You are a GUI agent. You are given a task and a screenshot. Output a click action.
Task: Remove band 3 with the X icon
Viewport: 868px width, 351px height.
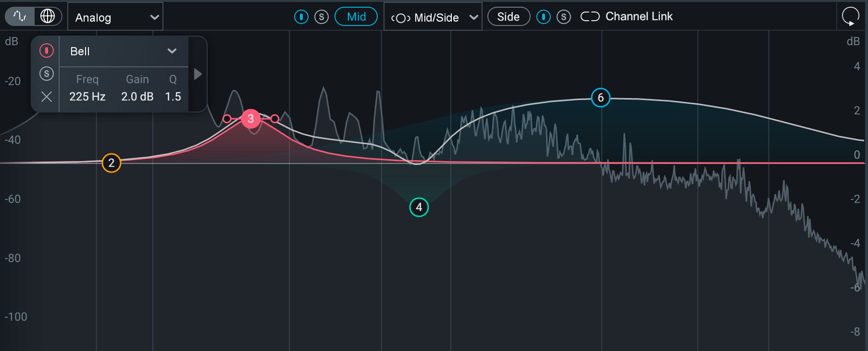point(47,97)
